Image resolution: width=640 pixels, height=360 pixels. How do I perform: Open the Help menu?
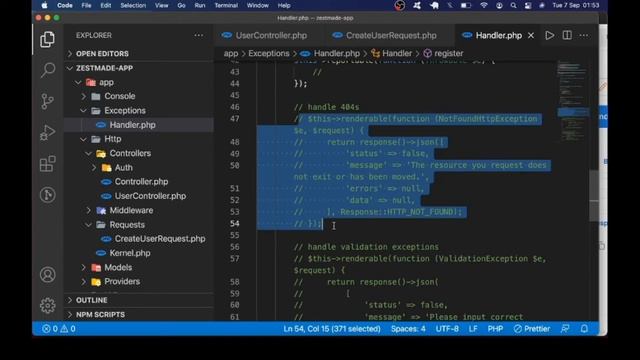pyautogui.click(x=284, y=5)
